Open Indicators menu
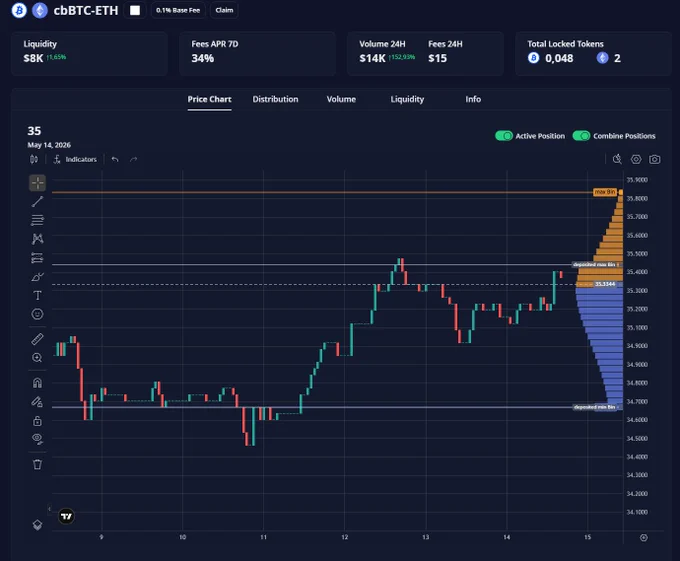The width and height of the screenshot is (680, 561). pos(75,160)
